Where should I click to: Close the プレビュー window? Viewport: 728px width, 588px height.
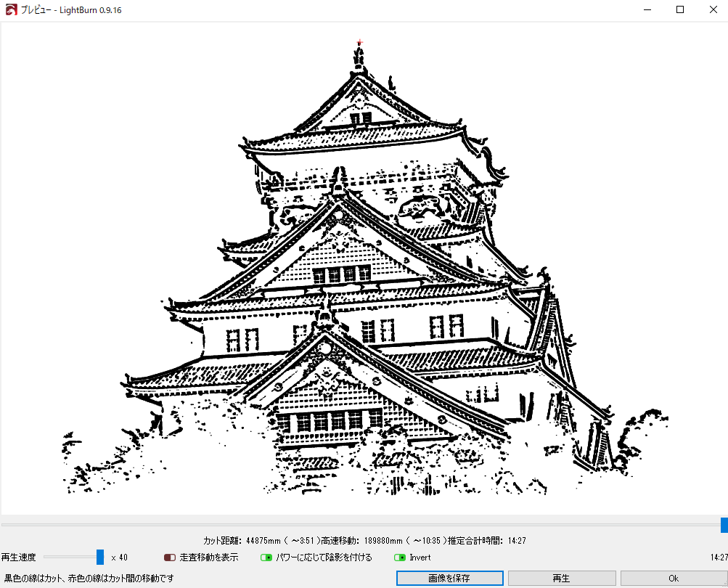(713, 9)
